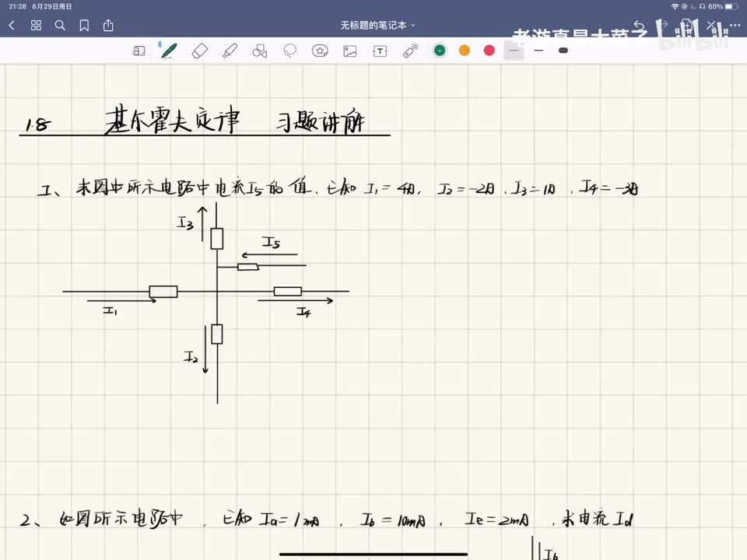Tap the home indicator bar at bottom
The height and width of the screenshot is (560, 747).
373,554
